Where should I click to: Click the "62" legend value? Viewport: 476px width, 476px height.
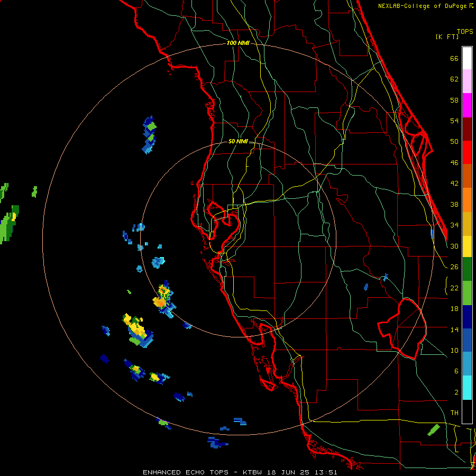click(454, 79)
